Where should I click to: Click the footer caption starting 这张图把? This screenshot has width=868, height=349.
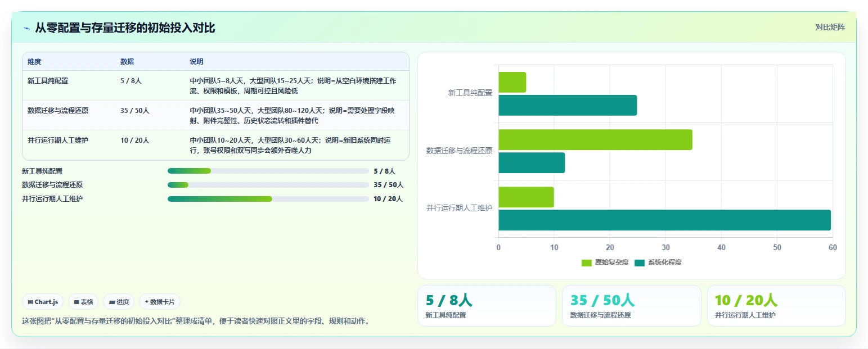196,321
